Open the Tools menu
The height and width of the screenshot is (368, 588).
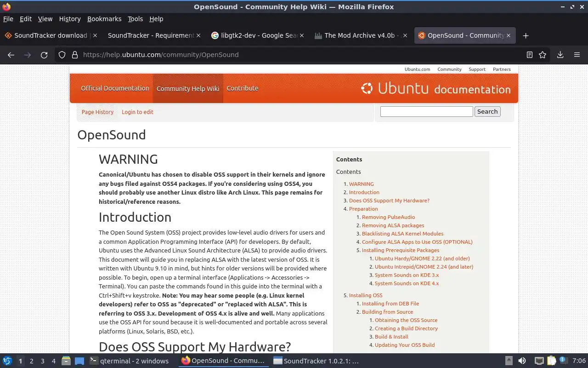[136, 19]
